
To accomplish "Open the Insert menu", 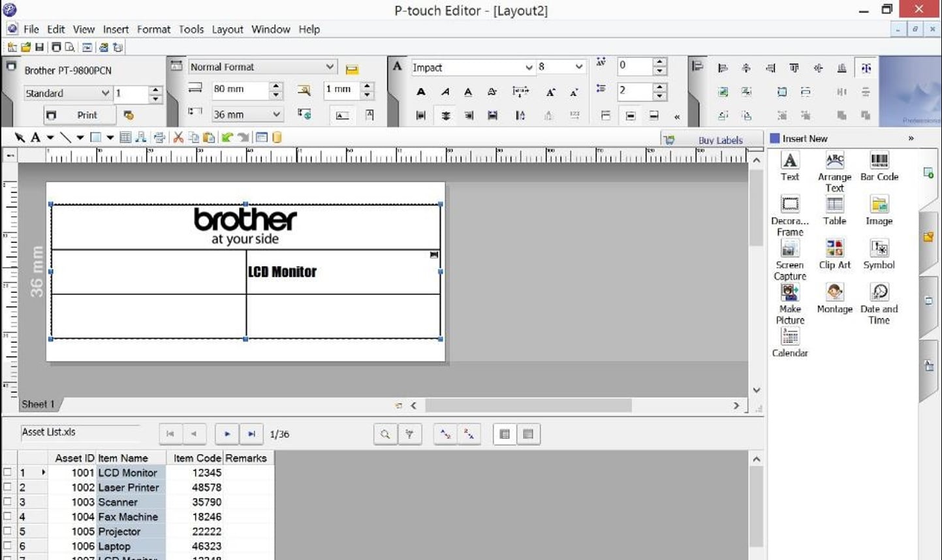I will (116, 29).
